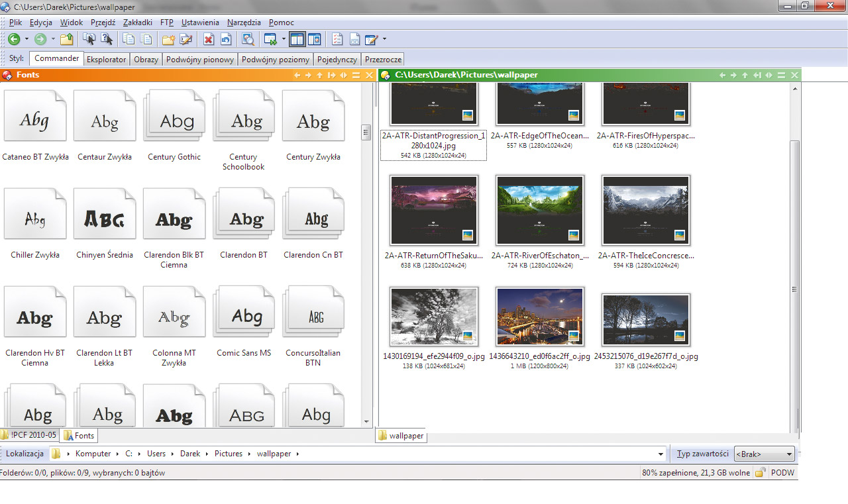This screenshot has height=504, width=848.
Task: Click the magnifier search files icon
Action: click(x=248, y=39)
